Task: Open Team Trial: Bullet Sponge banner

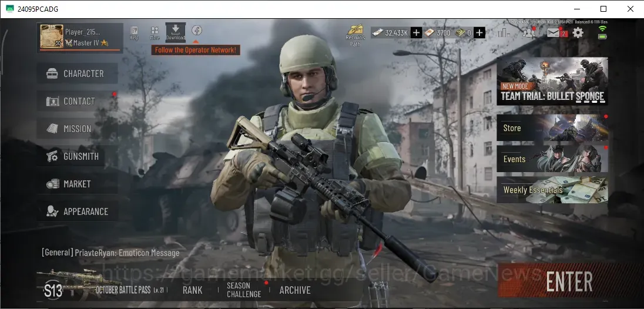Action: pyautogui.click(x=552, y=81)
